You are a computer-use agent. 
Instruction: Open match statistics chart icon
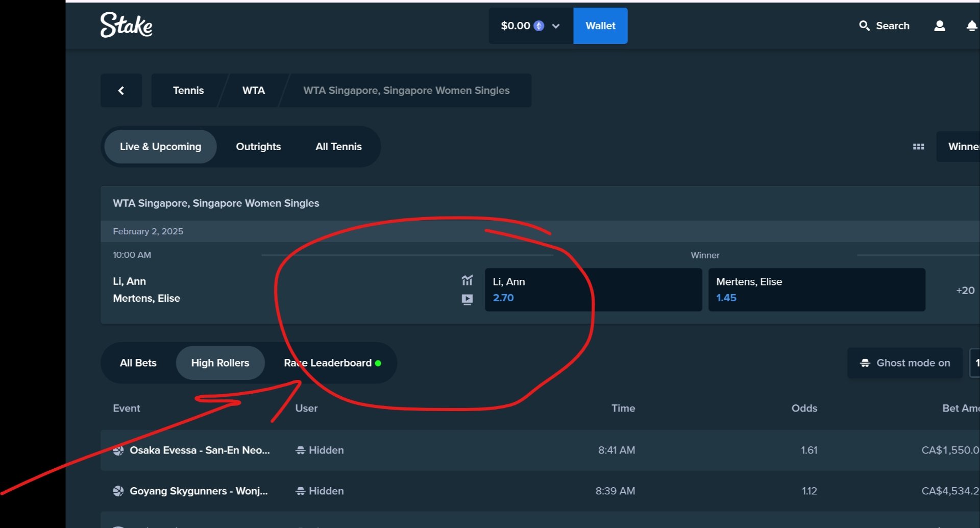(467, 280)
